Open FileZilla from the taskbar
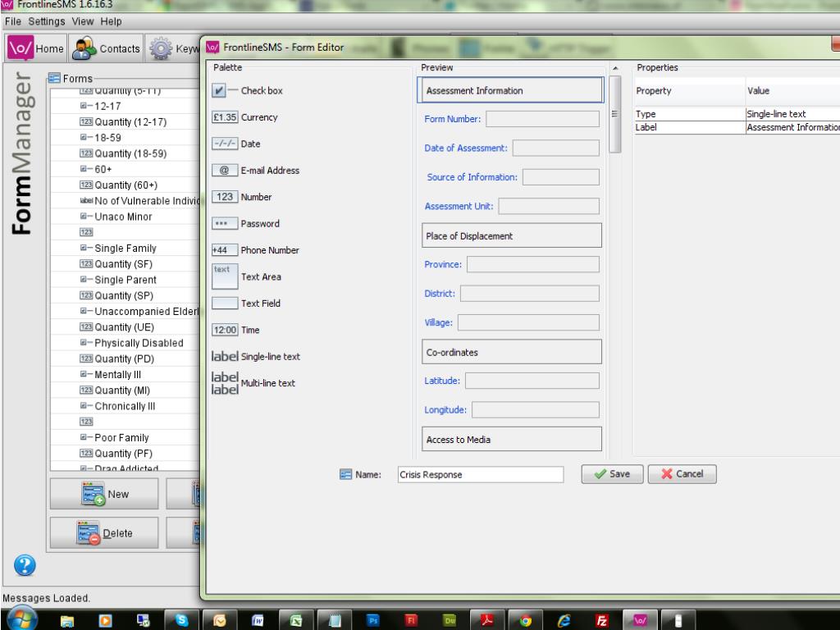 click(x=602, y=620)
